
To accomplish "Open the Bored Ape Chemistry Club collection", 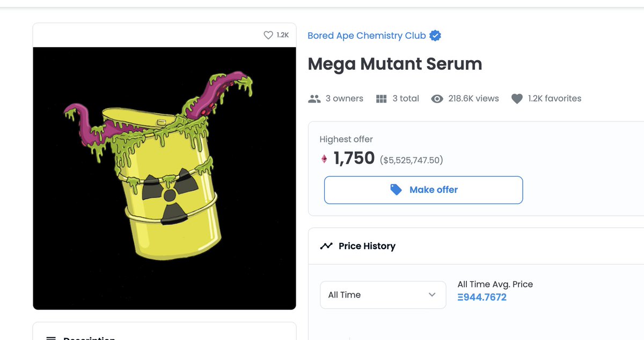I will click(367, 36).
